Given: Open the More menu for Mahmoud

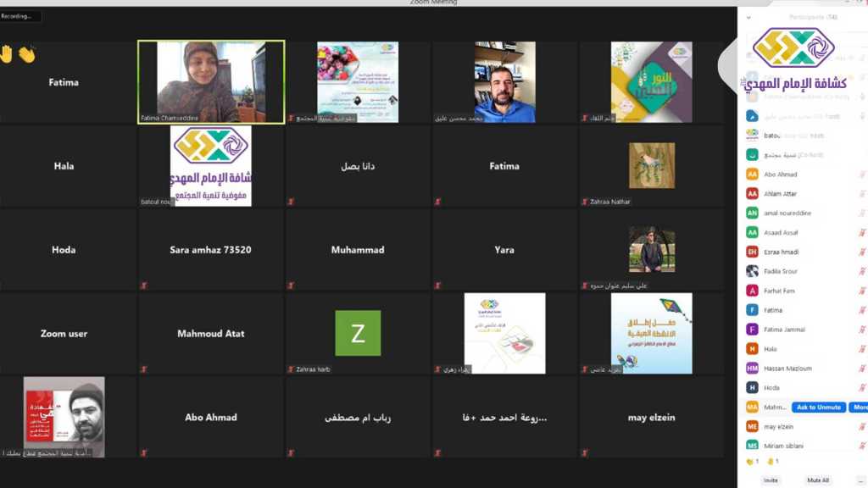Looking at the screenshot, I should pos(860,407).
